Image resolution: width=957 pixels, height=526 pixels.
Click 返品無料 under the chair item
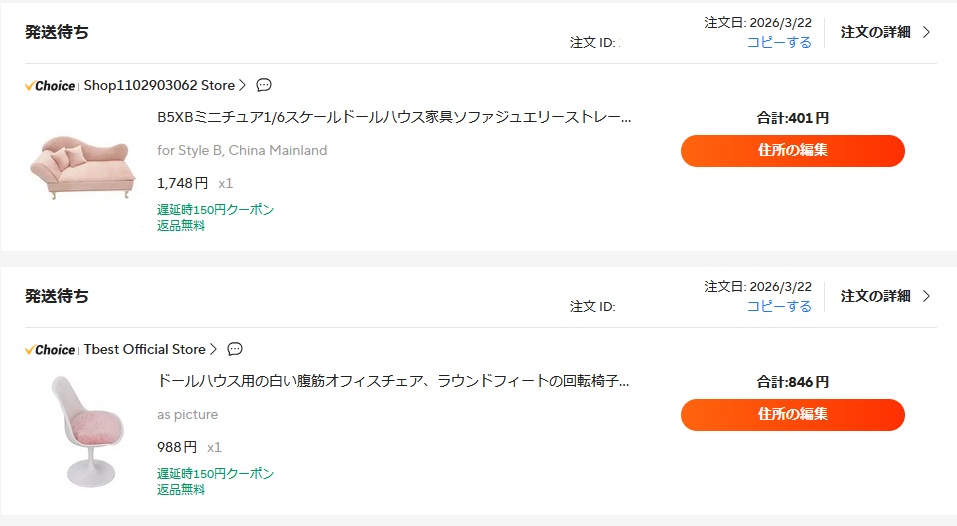(181, 490)
